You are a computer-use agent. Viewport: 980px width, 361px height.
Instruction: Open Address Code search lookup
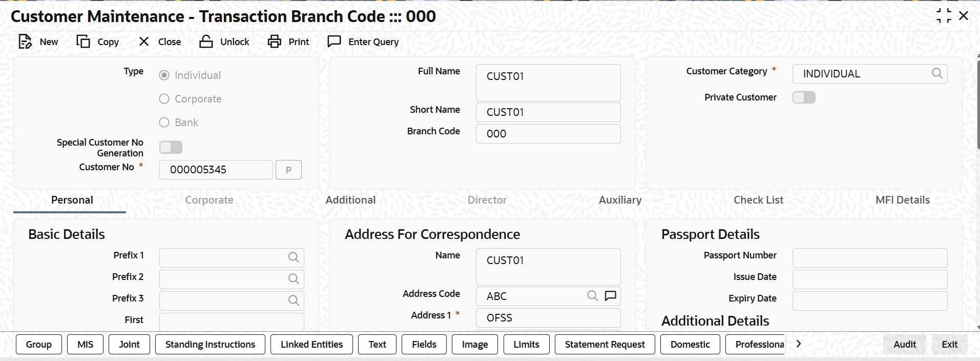point(592,296)
